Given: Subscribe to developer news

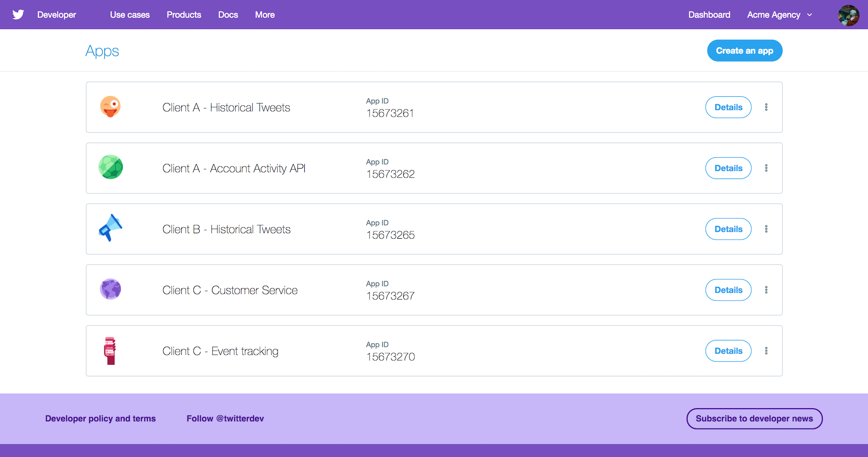Looking at the screenshot, I should pos(754,419).
